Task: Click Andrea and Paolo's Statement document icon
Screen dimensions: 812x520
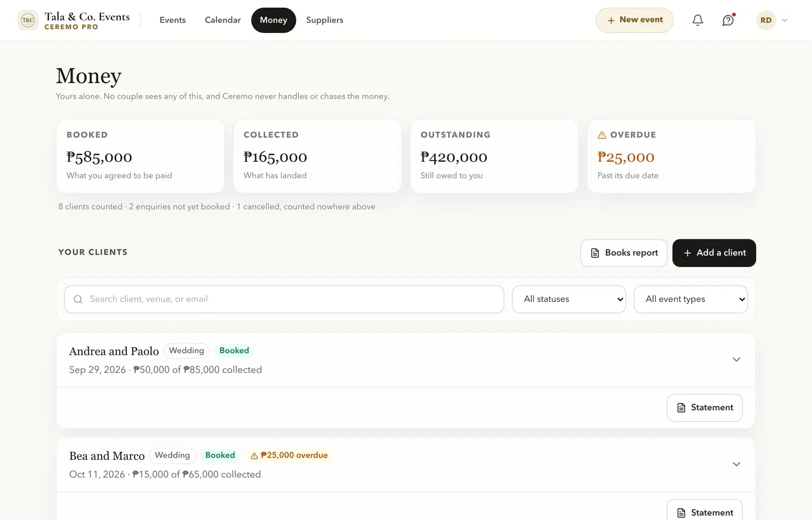Action: [x=682, y=408]
